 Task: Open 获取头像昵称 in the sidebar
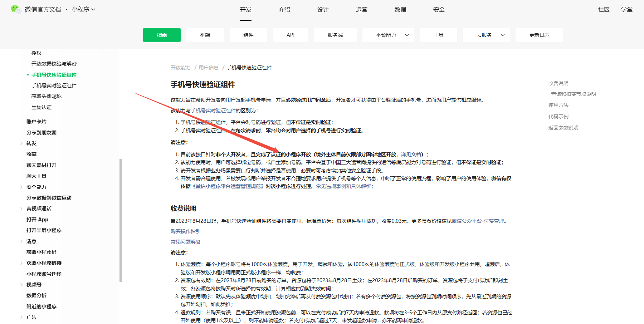[x=47, y=96]
